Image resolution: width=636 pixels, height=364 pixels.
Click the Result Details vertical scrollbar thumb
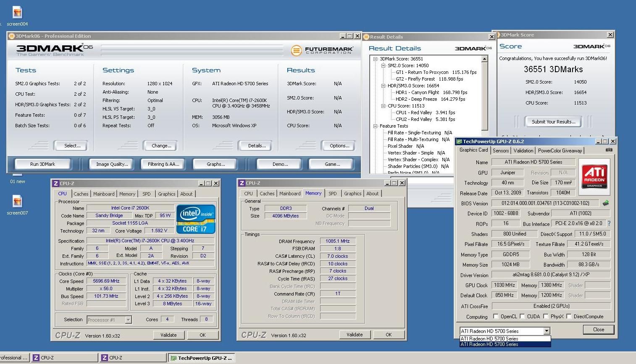(x=484, y=97)
